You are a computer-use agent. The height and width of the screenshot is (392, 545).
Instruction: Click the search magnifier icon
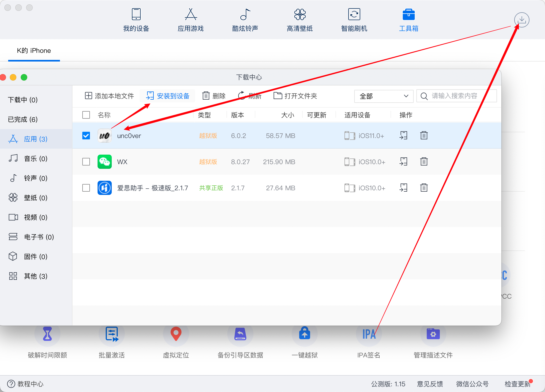click(424, 96)
